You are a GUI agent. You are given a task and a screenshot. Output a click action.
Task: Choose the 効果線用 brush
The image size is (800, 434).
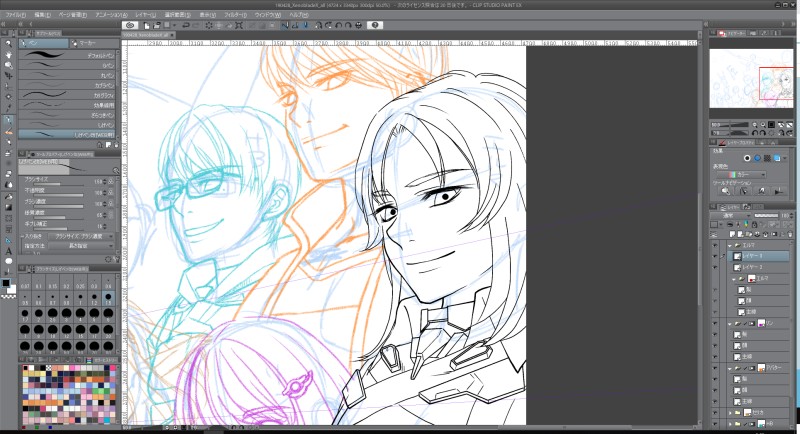(67, 105)
